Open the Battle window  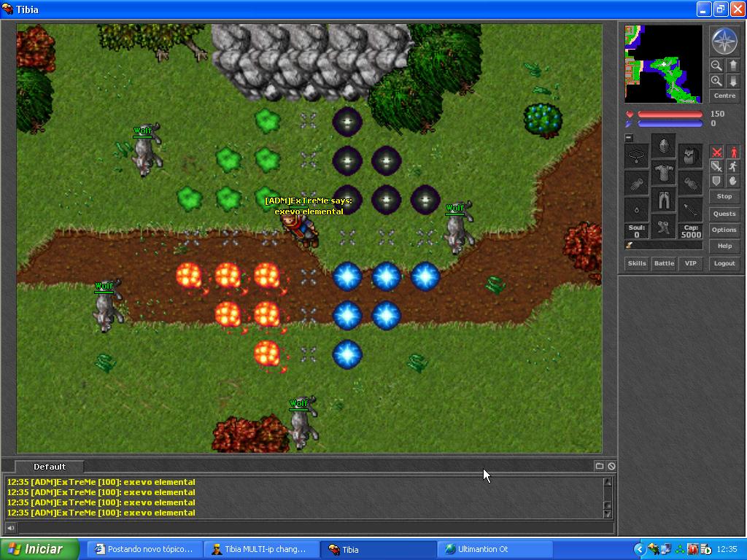click(664, 263)
